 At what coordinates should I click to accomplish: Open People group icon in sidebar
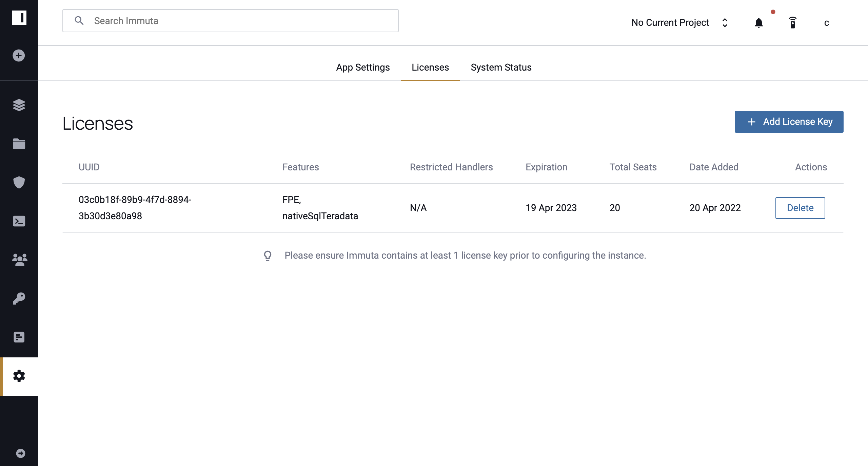coord(20,260)
